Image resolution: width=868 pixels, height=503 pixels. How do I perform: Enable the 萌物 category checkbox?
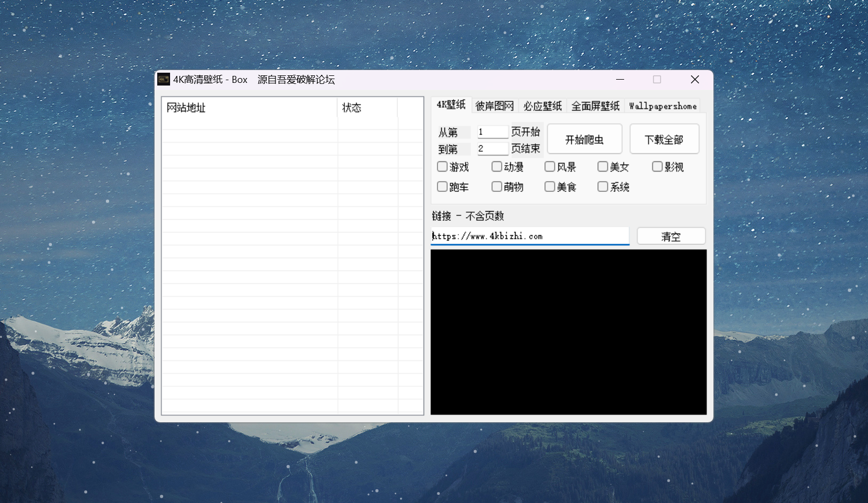point(497,187)
